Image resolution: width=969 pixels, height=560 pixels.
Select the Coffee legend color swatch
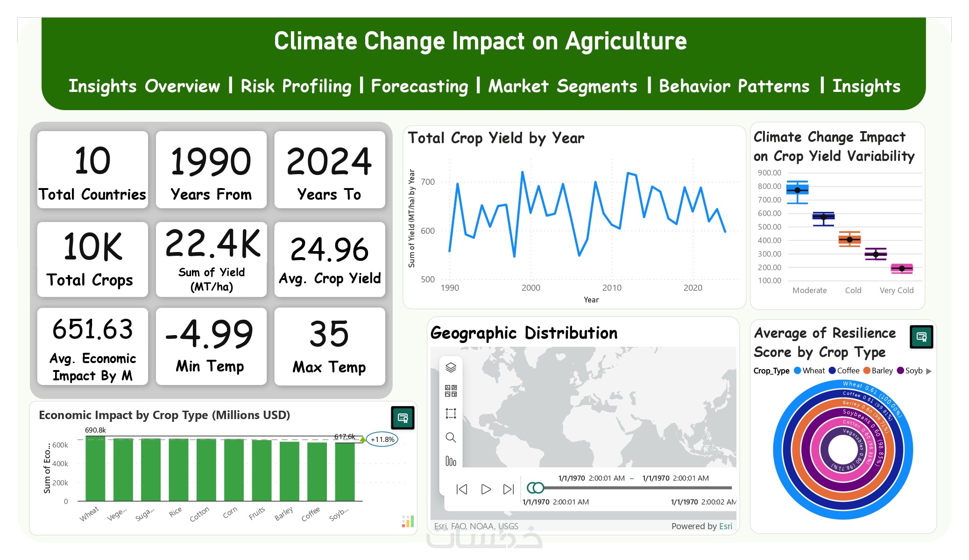click(x=832, y=371)
